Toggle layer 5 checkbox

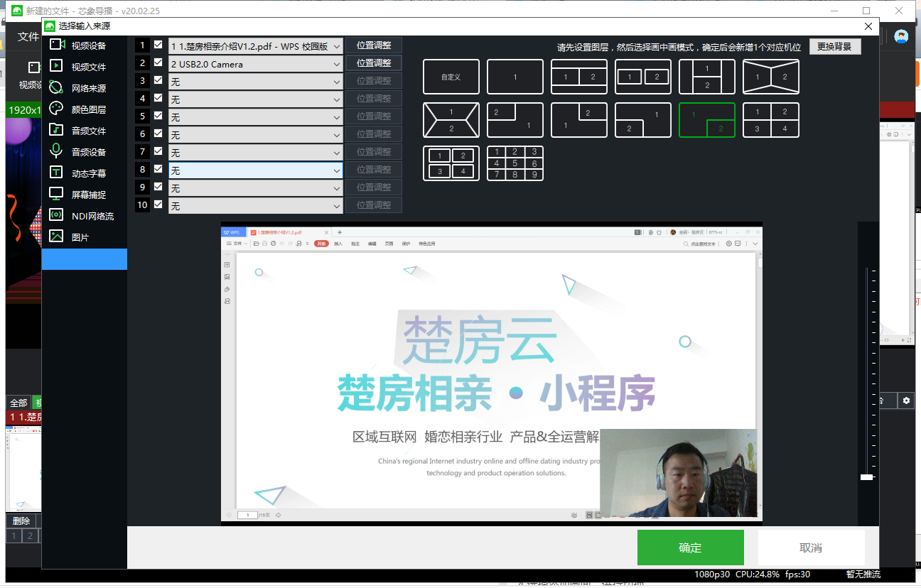(158, 116)
